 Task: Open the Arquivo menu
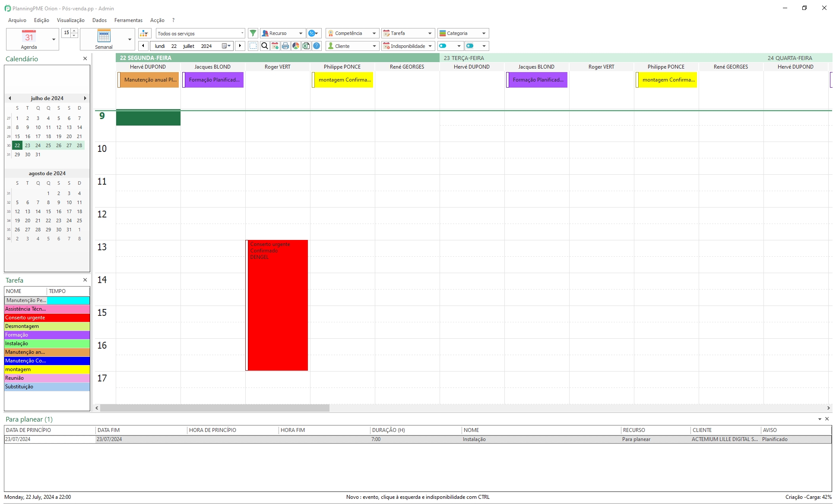coord(17,20)
